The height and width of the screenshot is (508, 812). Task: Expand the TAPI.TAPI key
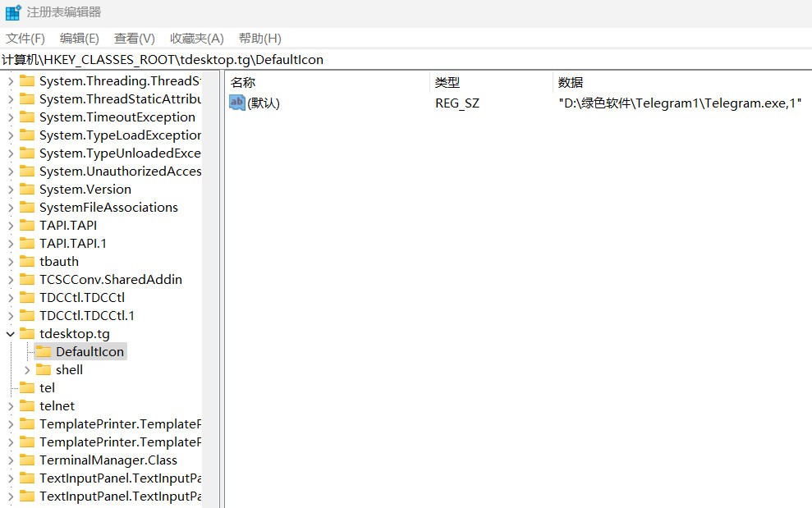point(11,226)
